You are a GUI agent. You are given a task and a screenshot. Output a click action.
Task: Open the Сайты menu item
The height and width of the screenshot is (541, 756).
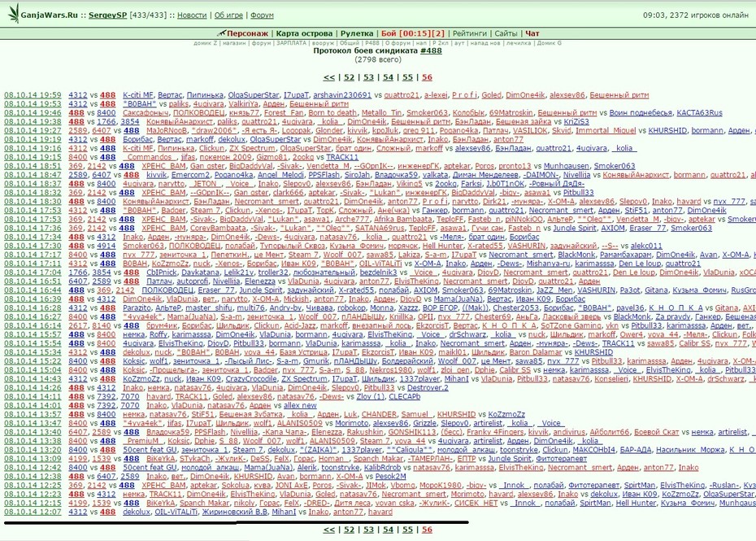pos(506,33)
